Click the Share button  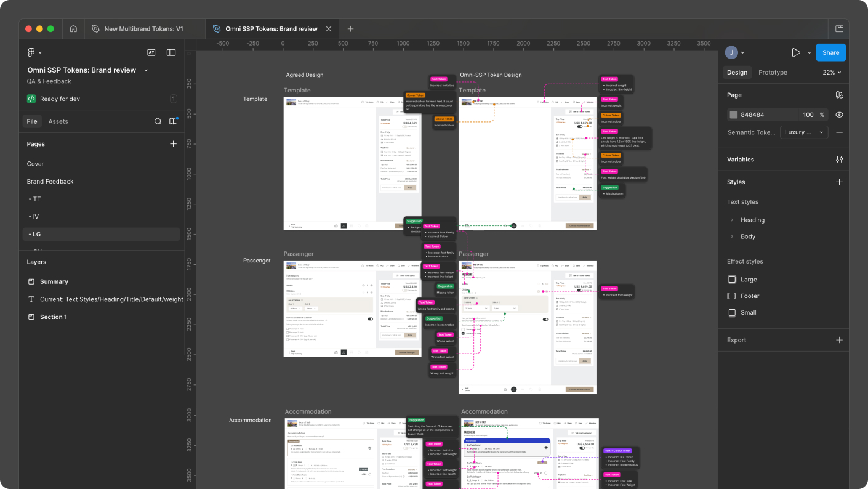click(830, 52)
